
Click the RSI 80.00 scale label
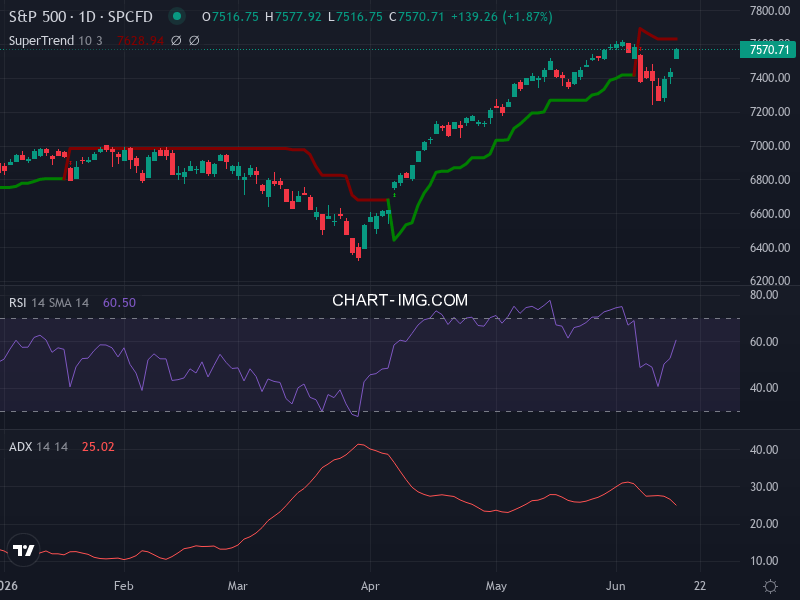pos(764,295)
